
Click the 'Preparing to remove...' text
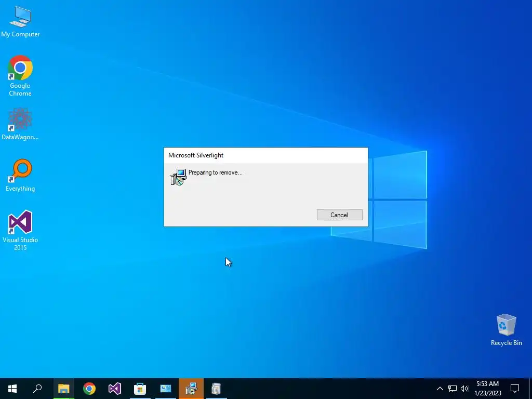216,172
